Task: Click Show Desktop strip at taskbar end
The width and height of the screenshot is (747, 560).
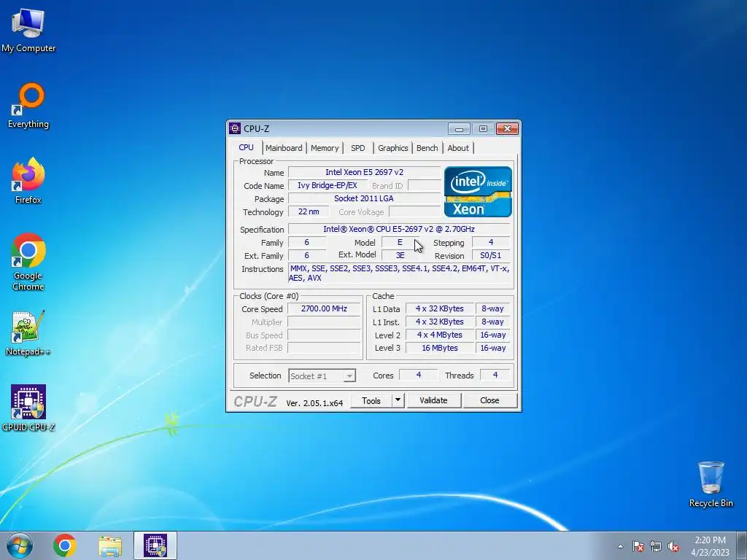Action: coord(742,545)
